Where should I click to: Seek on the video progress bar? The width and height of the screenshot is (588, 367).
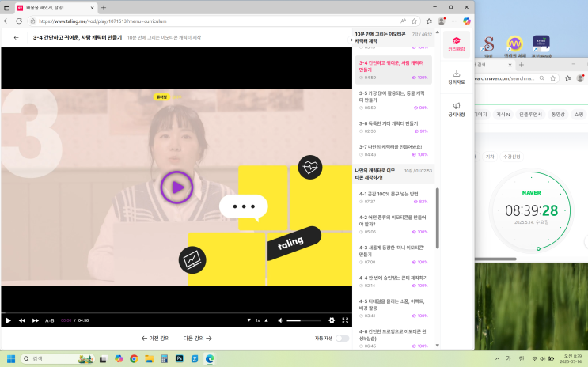point(176,312)
